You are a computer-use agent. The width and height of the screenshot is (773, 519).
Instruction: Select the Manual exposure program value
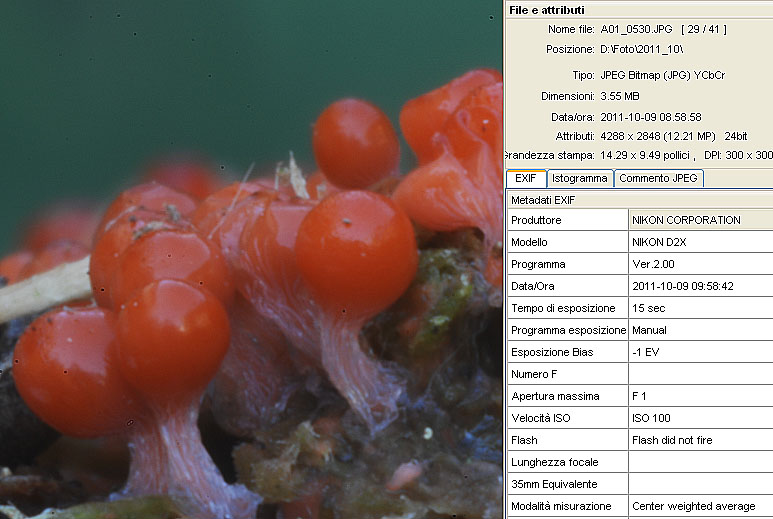(649, 330)
